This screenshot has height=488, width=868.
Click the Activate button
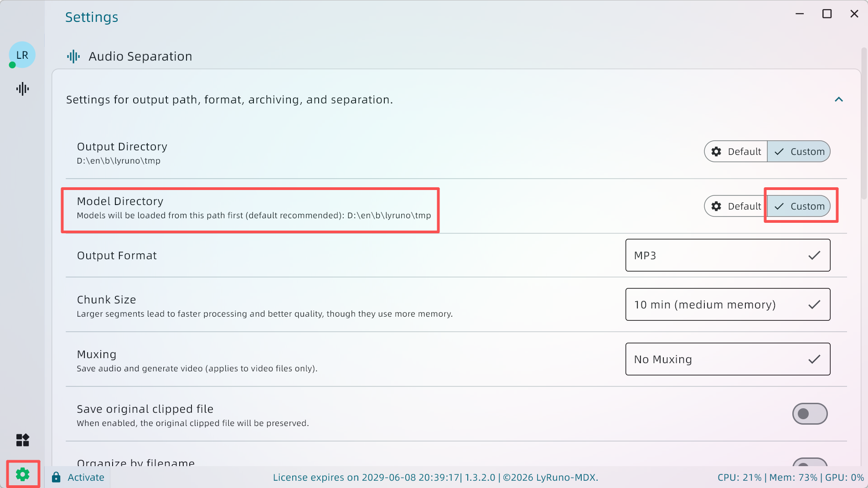click(x=86, y=477)
